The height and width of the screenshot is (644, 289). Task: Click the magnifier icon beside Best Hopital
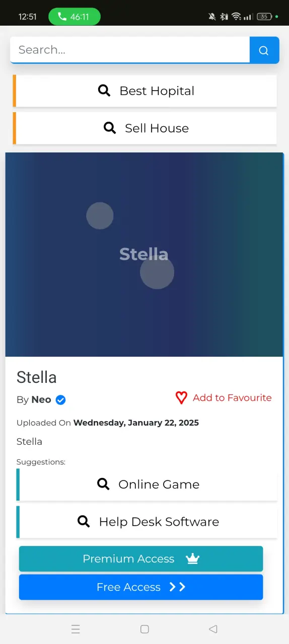tap(104, 91)
